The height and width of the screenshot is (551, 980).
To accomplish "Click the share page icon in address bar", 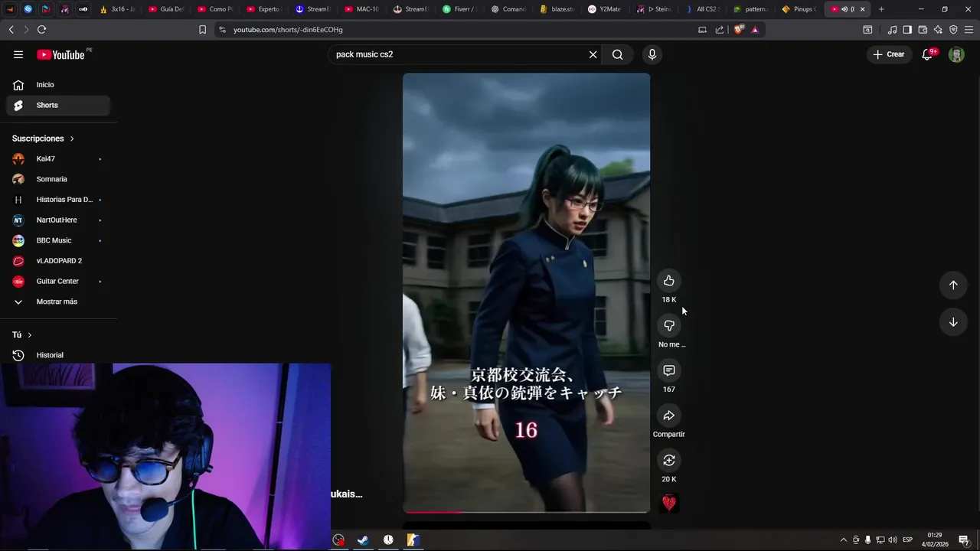I will pyautogui.click(x=720, y=30).
